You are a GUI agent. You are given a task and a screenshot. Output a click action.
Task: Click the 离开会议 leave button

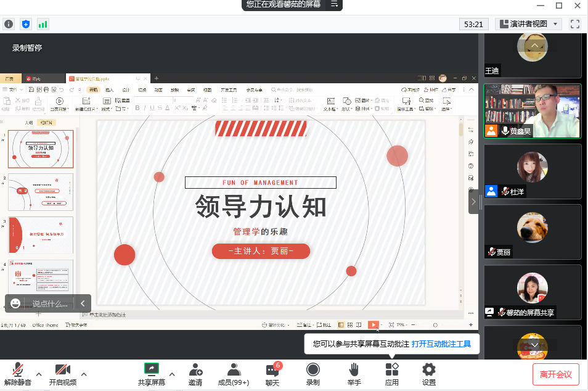click(556, 374)
